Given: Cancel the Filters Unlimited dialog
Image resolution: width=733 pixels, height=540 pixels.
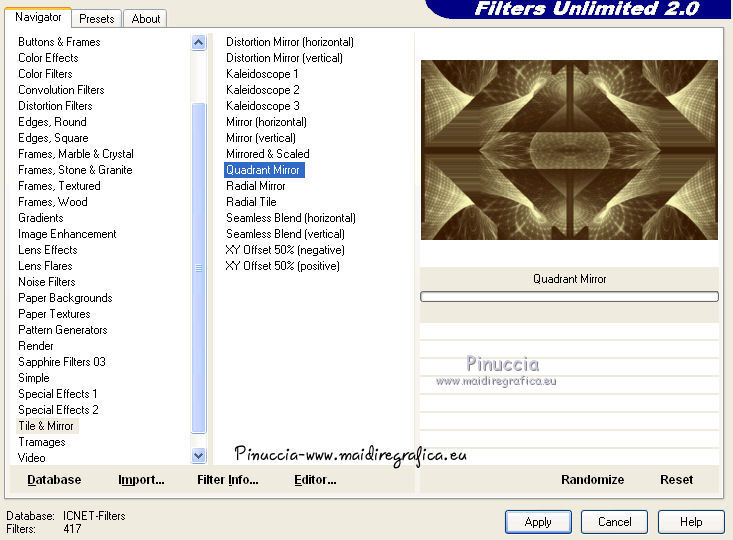Looking at the screenshot, I should click(x=614, y=522).
